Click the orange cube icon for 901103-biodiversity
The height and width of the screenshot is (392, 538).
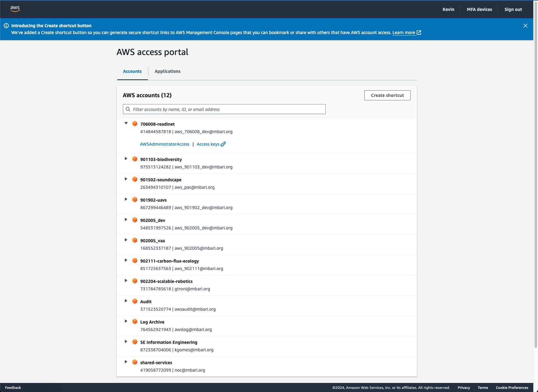coord(135,159)
